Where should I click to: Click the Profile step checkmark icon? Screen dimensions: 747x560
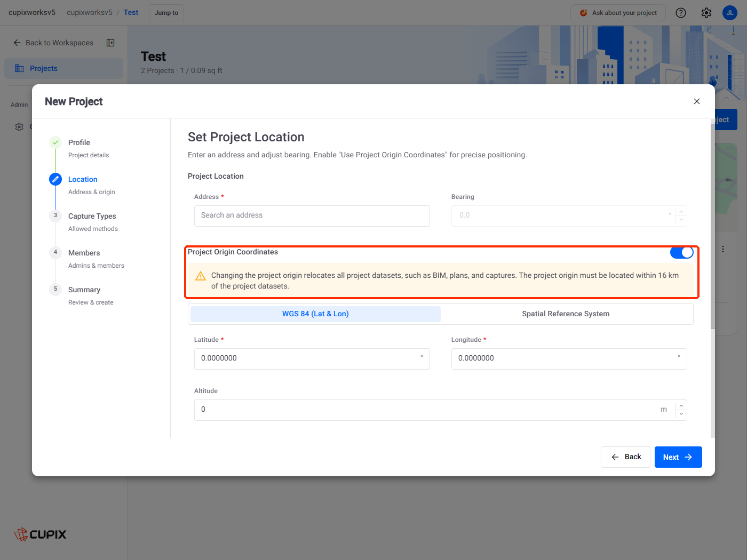click(55, 142)
